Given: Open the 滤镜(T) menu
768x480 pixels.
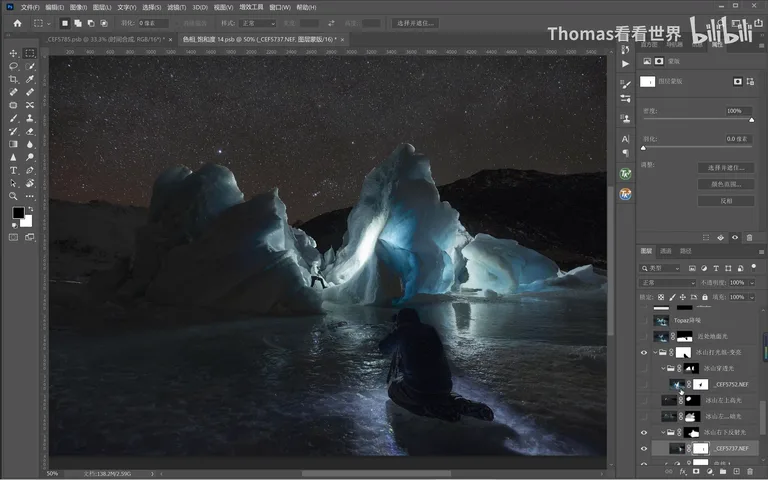Looking at the screenshot, I should point(176,7).
